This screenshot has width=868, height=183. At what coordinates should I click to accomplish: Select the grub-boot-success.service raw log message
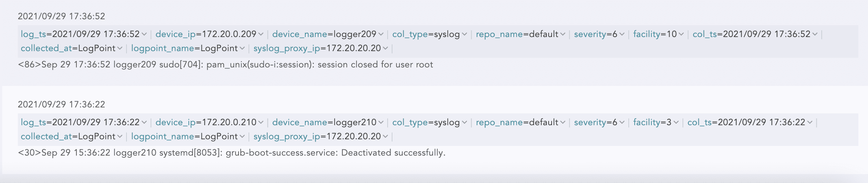(232, 153)
